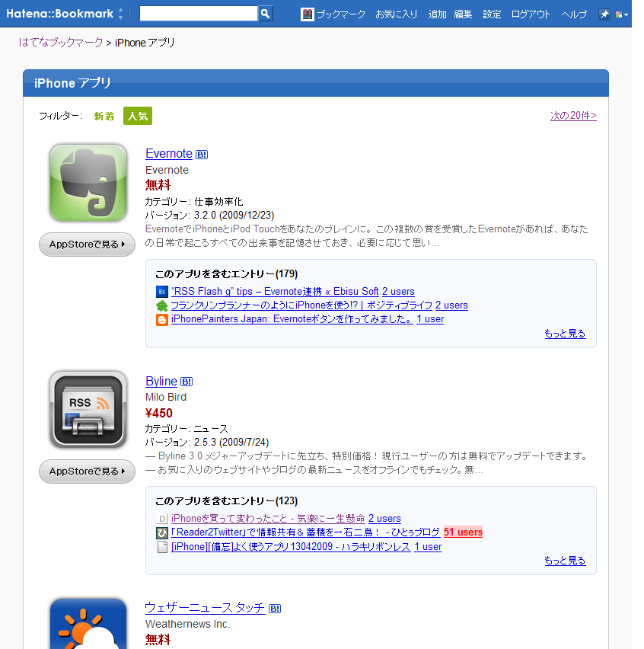Click the D favicon beside iPhoneを買って entry
This screenshot has width=644, height=649.
coord(161,519)
